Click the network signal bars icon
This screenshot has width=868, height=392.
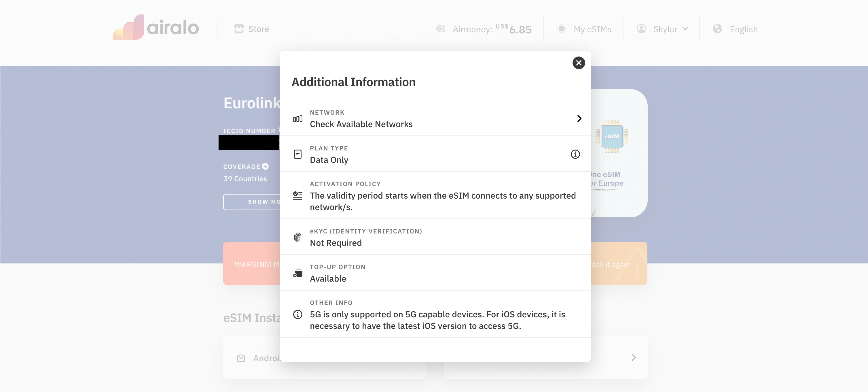[297, 118]
